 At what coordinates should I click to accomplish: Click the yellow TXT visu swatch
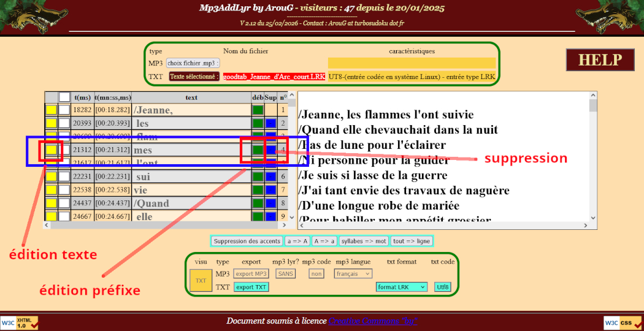point(201,280)
